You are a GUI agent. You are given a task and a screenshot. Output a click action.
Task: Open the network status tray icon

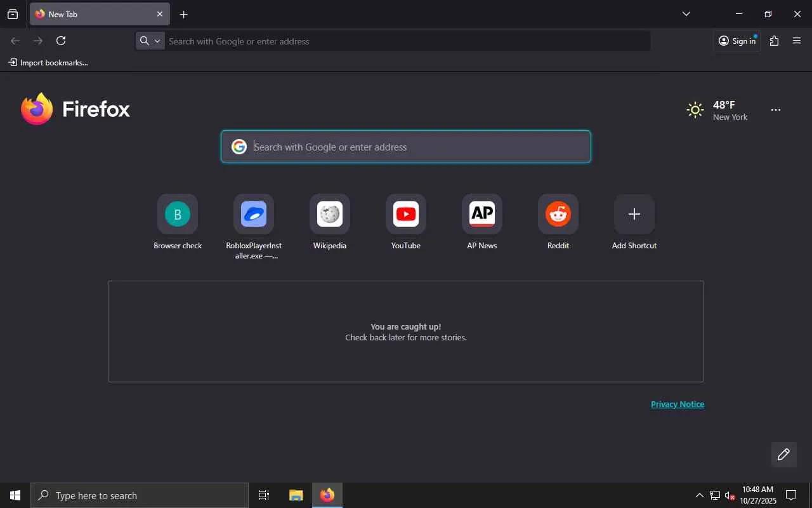click(715, 496)
